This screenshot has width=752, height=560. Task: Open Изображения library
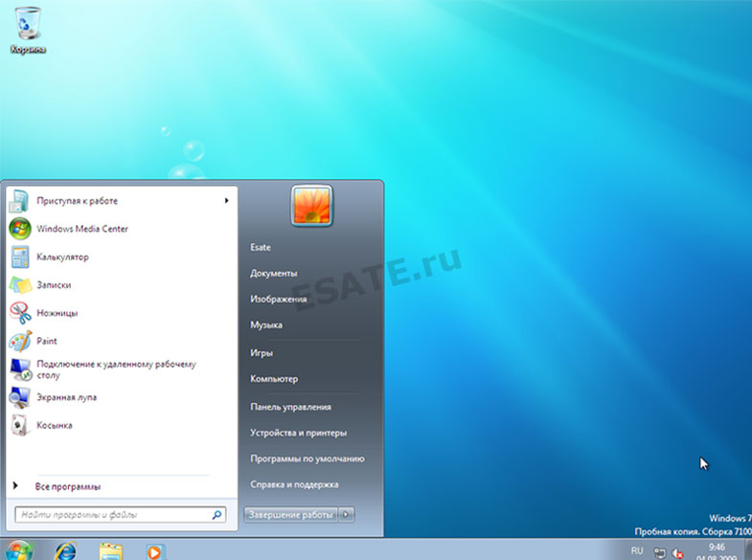(x=278, y=299)
